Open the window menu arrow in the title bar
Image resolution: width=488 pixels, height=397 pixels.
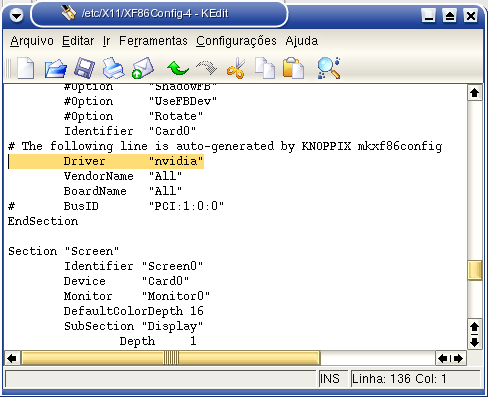coord(16,15)
